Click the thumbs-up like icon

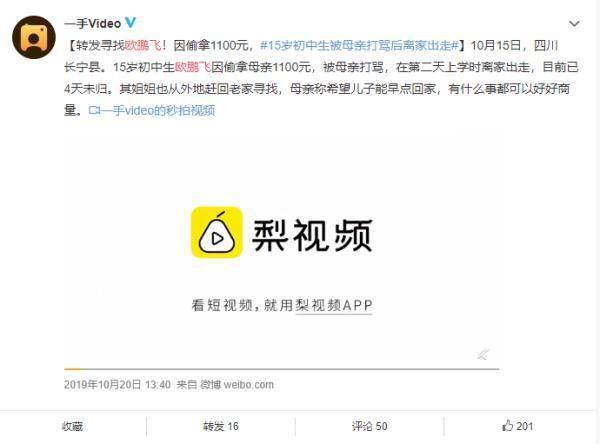(507, 425)
